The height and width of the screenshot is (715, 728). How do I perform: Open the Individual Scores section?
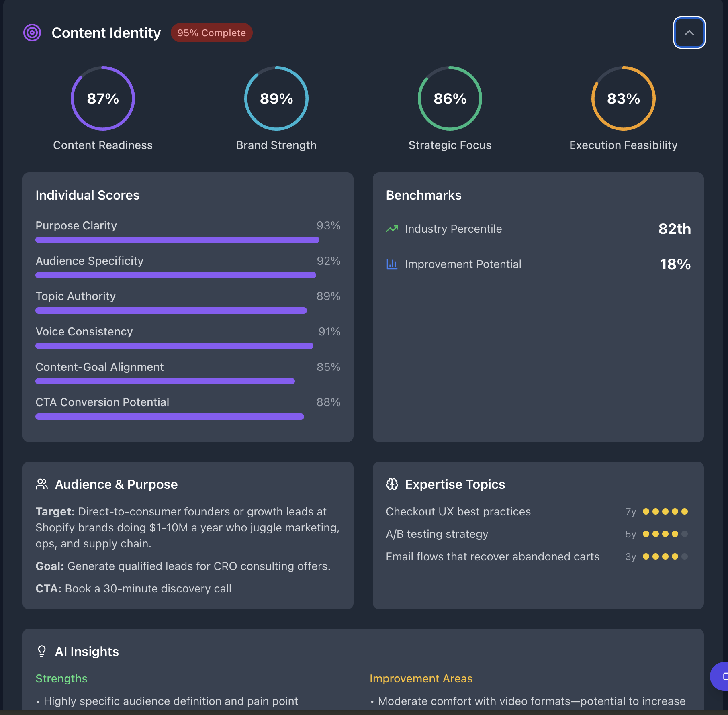(88, 195)
